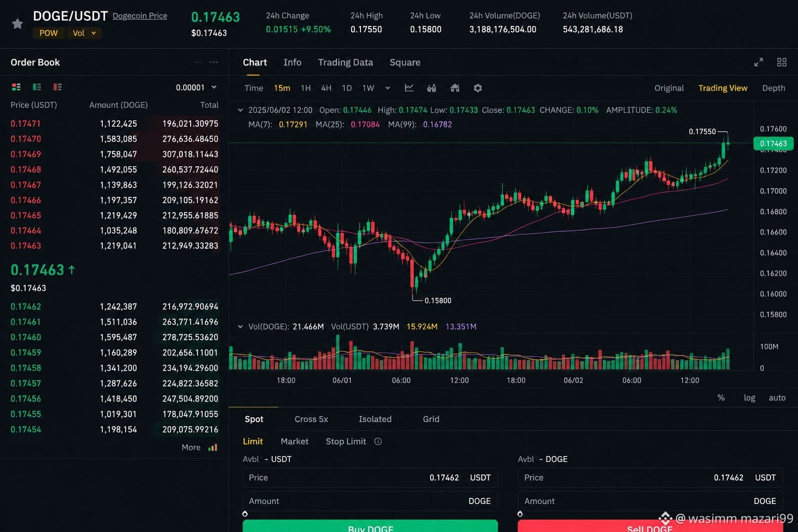Toggle percent scale on chart
The image size is (798, 532).
point(721,398)
